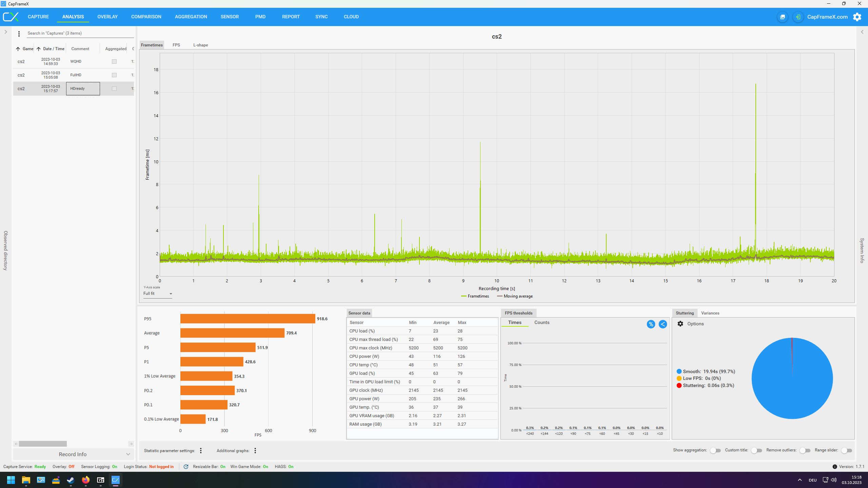Open the SYNC tab

coord(321,17)
